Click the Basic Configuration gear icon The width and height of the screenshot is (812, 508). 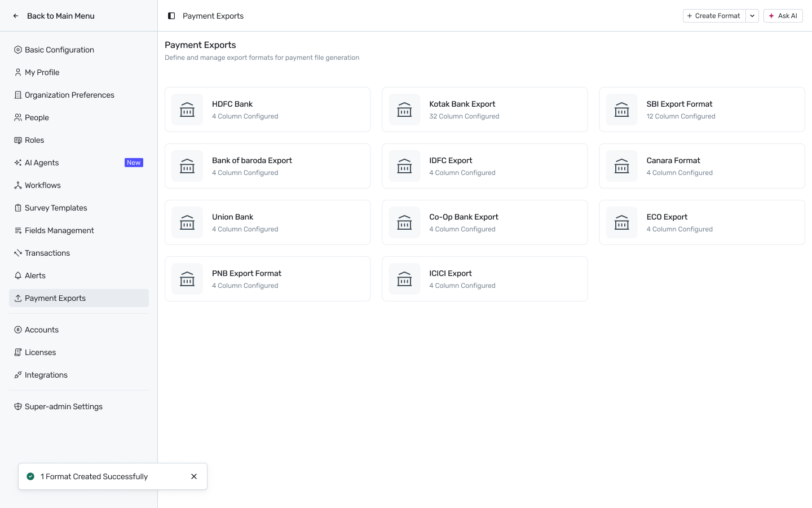tap(18, 50)
